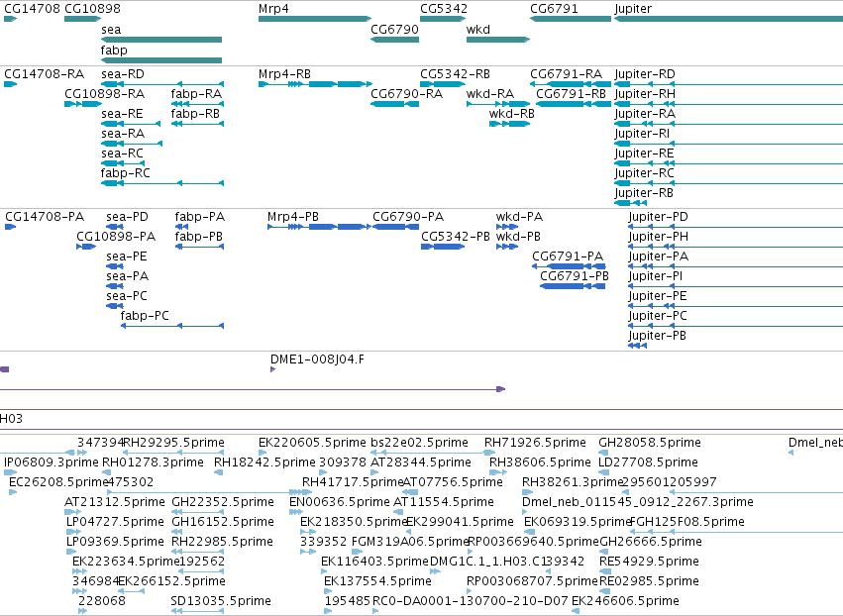The image size is (843, 616).
Task: Select transcript Mrp4-RB
Action: pos(315,84)
